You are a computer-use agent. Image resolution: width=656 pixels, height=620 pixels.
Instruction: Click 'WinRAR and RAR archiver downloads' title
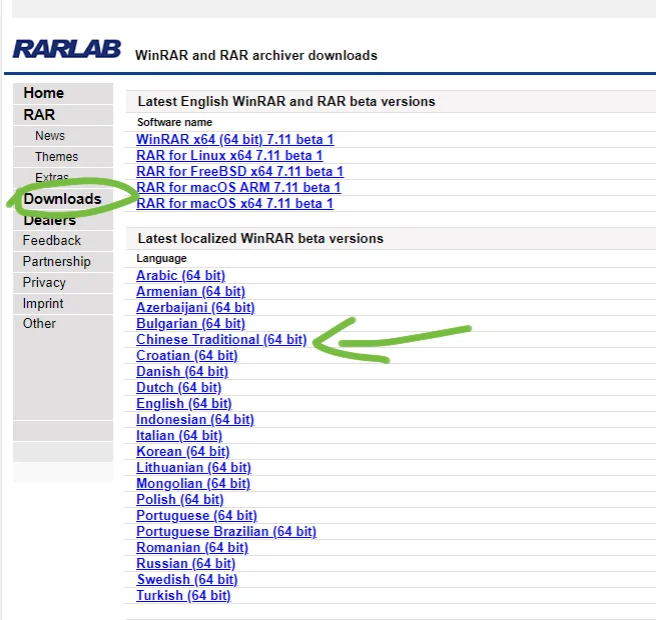point(256,55)
